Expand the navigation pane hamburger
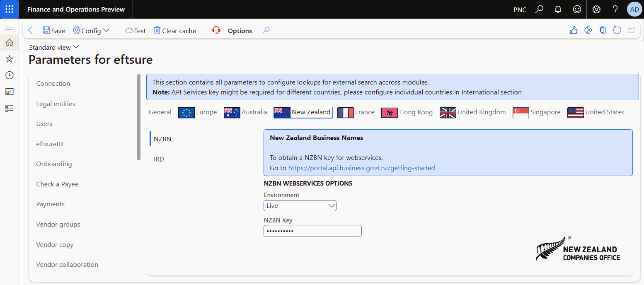 tap(9, 27)
